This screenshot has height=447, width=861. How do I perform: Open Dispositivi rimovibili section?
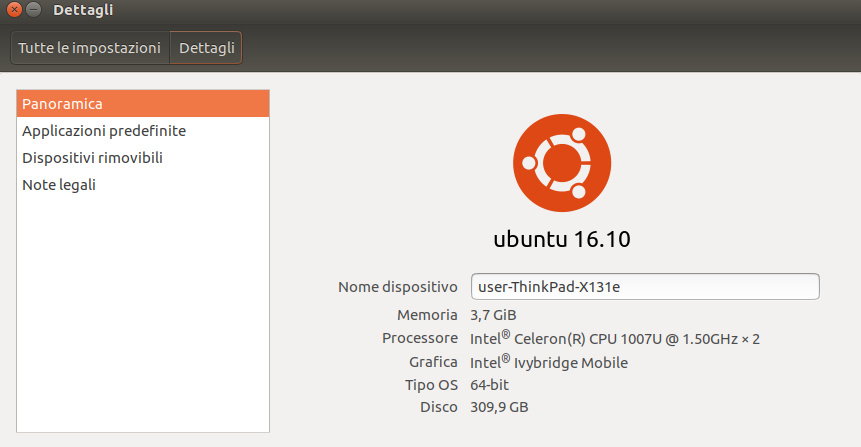(x=143, y=158)
